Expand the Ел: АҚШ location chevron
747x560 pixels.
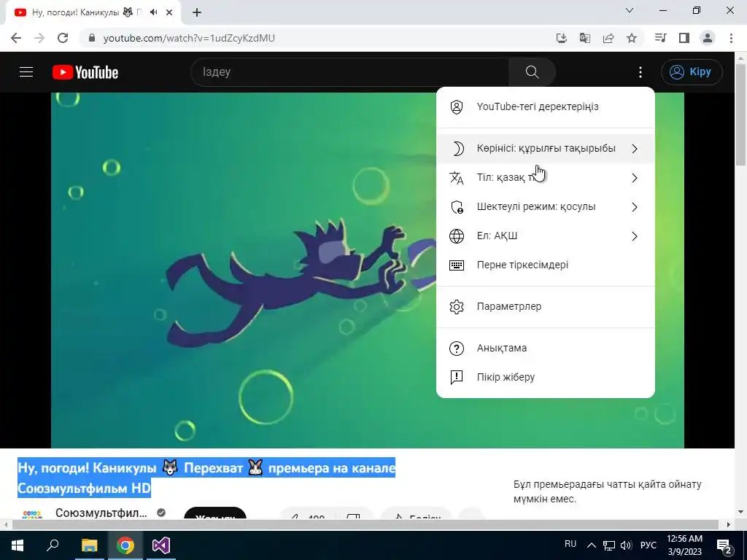635,236
